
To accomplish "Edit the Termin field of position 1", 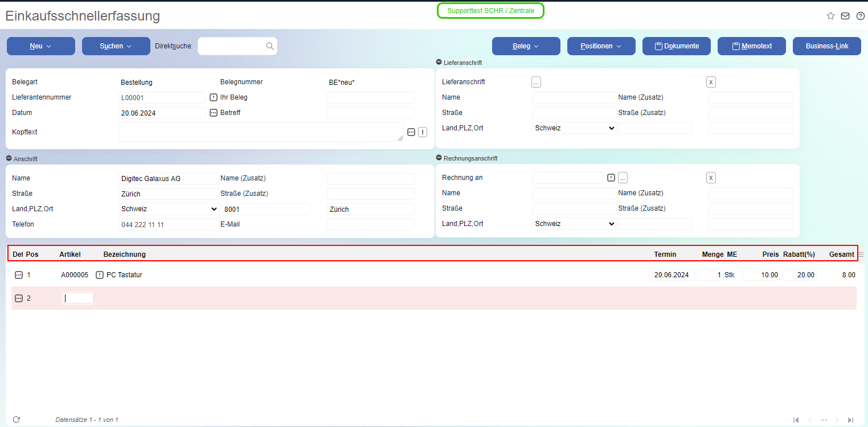I will [x=673, y=275].
